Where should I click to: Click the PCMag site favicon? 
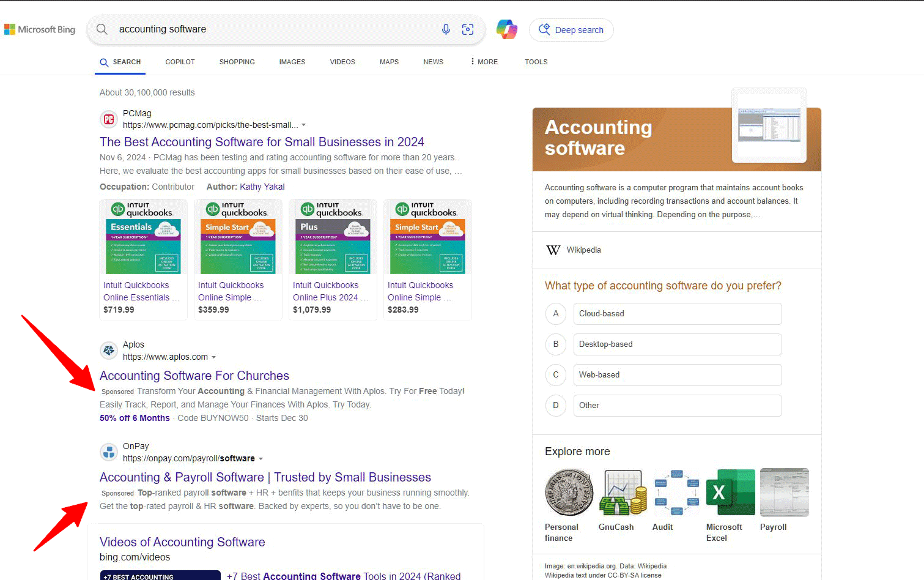pos(109,119)
